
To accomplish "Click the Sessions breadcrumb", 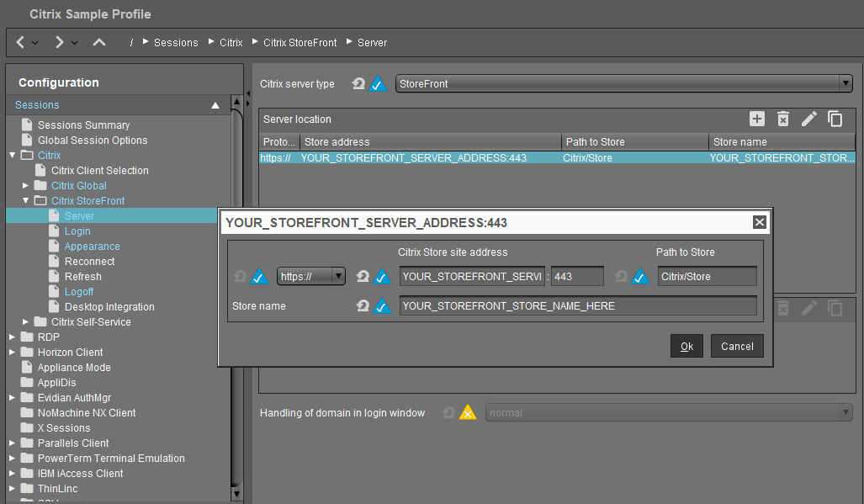I will point(176,42).
